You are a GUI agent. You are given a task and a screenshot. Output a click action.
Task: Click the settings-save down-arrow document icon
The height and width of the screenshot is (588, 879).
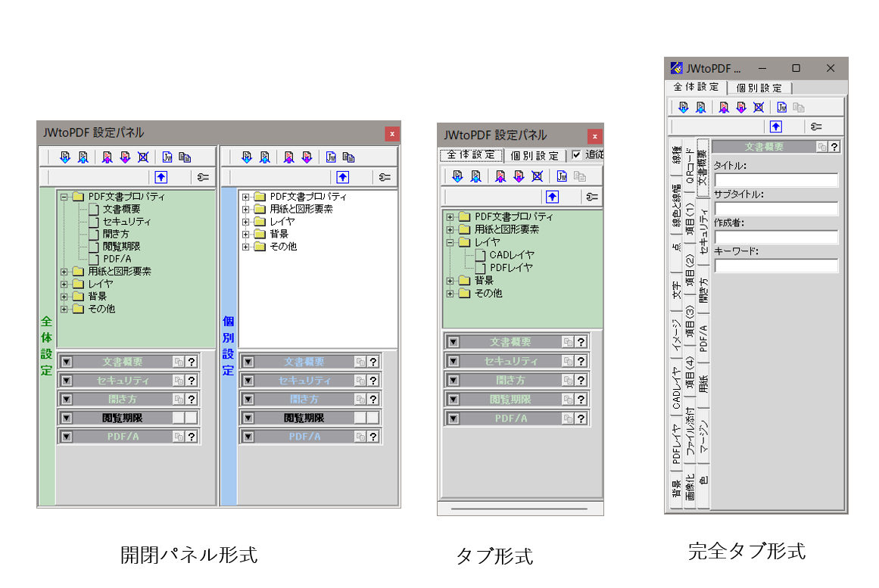pos(64,157)
